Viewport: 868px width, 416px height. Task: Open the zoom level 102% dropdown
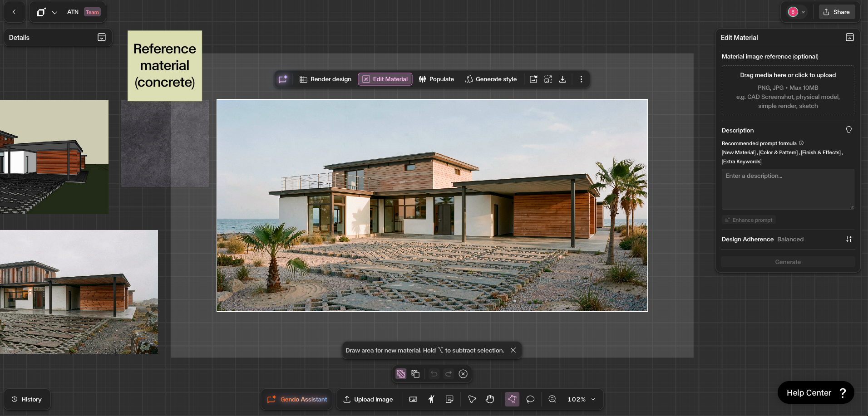pos(580,399)
